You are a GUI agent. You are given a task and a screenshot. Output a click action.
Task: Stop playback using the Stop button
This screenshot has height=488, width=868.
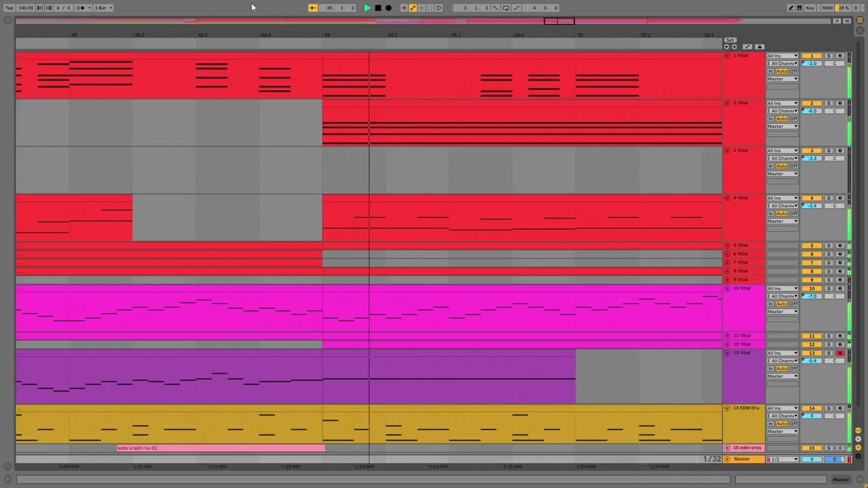(x=378, y=8)
